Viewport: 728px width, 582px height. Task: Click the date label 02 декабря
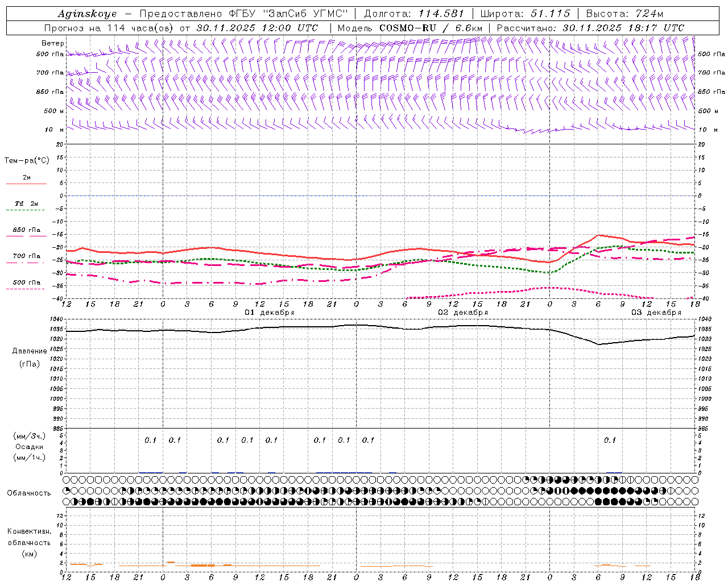(x=463, y=313)
